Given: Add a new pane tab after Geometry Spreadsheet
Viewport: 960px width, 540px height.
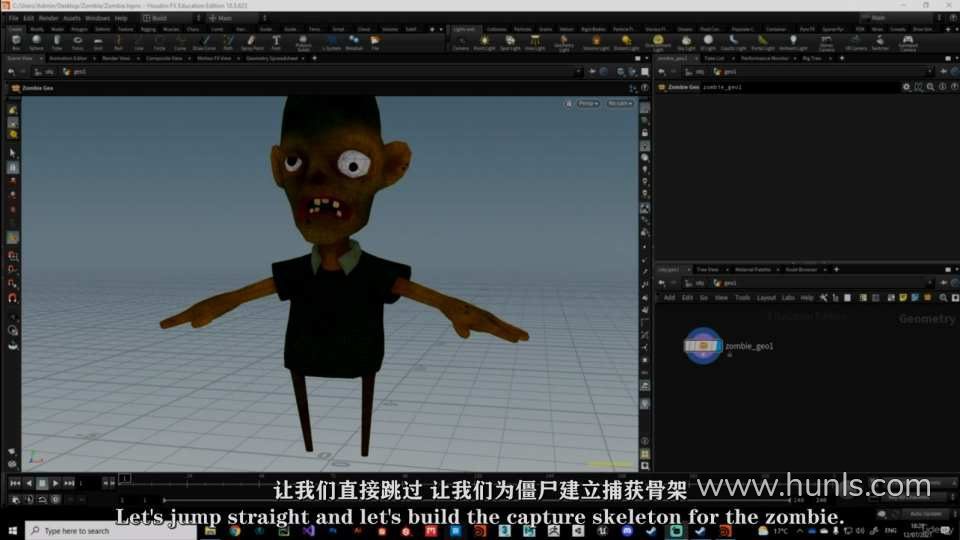Looking at the screenshot, I should point(315,58).
